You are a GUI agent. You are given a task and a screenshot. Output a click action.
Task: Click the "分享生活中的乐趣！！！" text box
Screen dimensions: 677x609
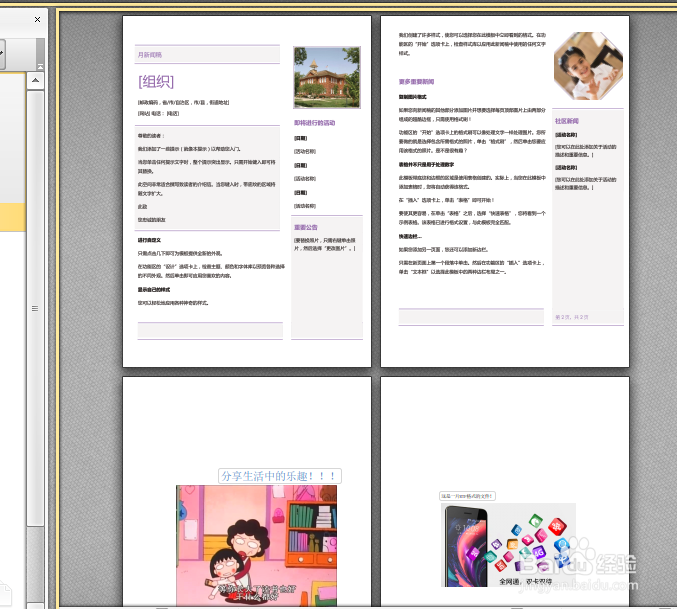tap(280, 476)
